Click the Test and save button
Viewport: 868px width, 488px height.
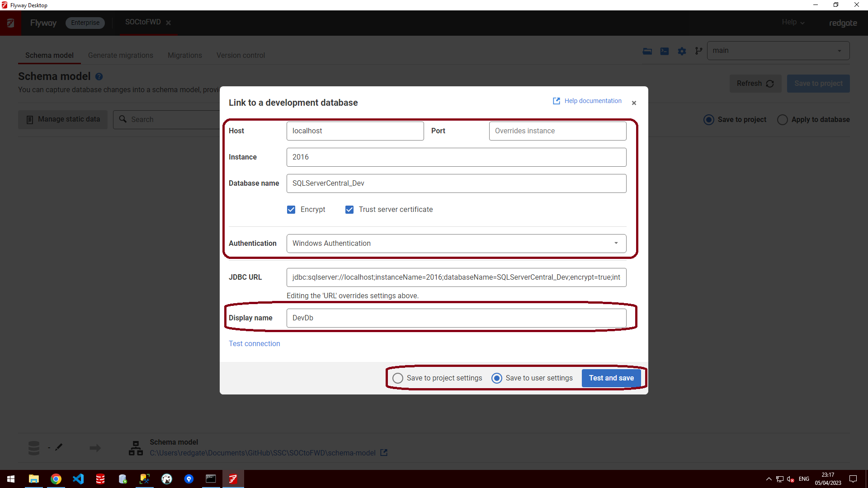tap(611, 378)
